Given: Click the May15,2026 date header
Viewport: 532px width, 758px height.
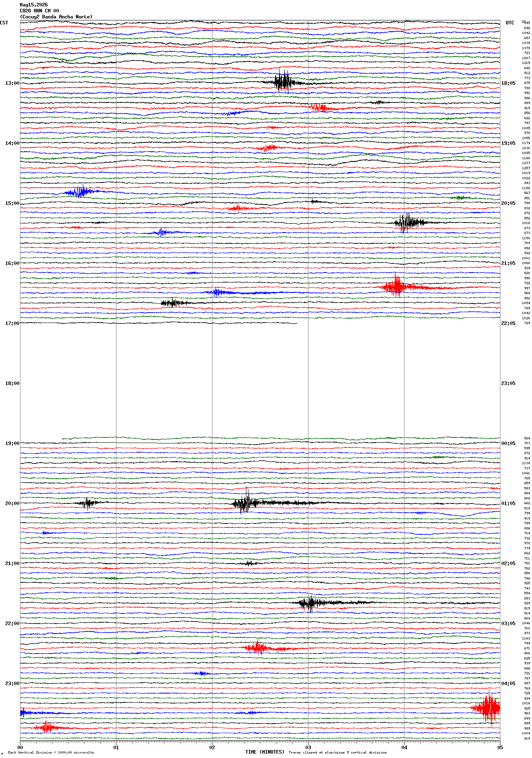Looking at the screenshot, I should 34,5.
